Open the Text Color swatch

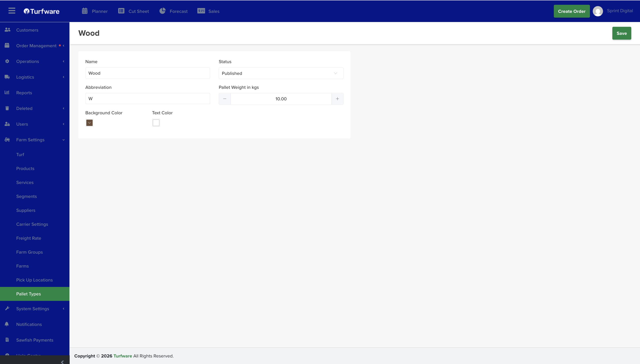156,123
